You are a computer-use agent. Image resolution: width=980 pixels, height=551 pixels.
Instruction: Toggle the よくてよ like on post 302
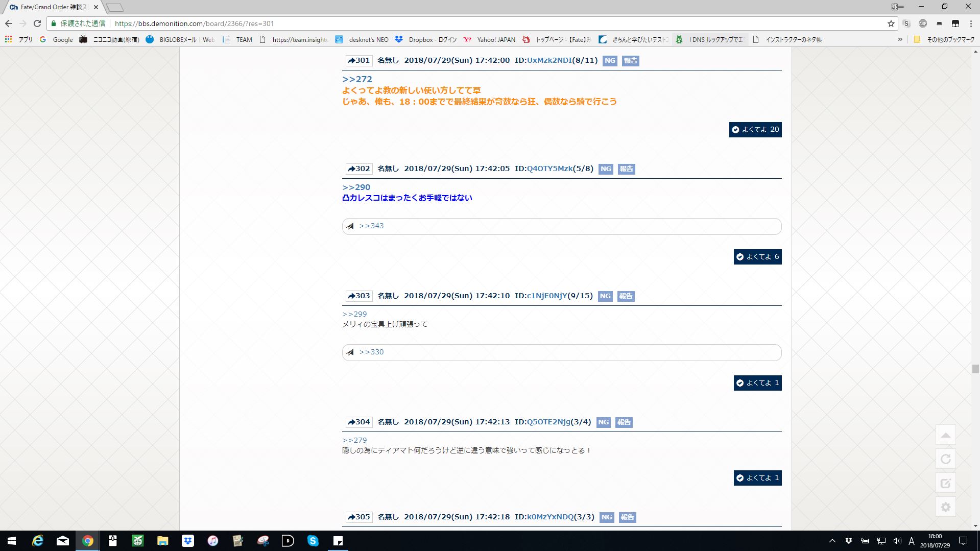(757, 257)
